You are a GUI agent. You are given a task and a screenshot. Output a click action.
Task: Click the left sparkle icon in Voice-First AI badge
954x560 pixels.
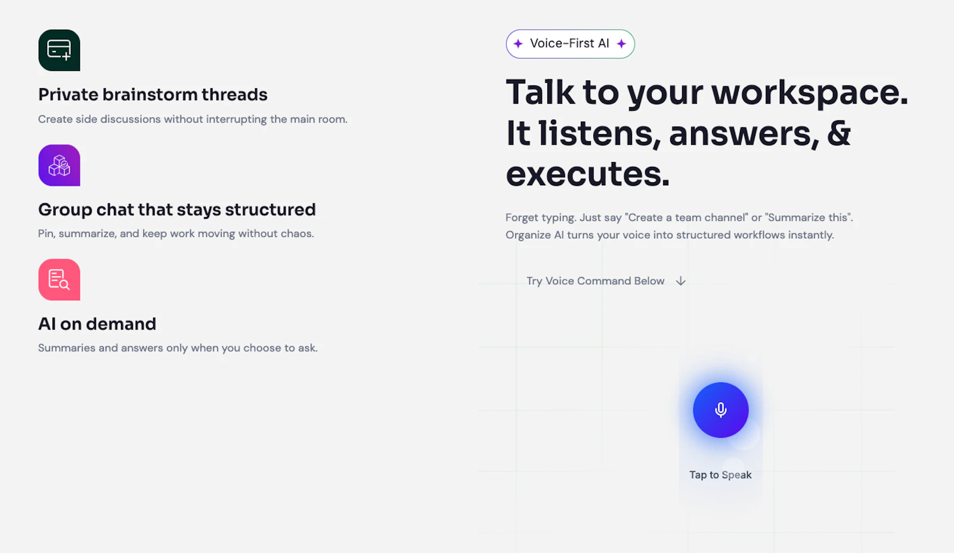518,43
